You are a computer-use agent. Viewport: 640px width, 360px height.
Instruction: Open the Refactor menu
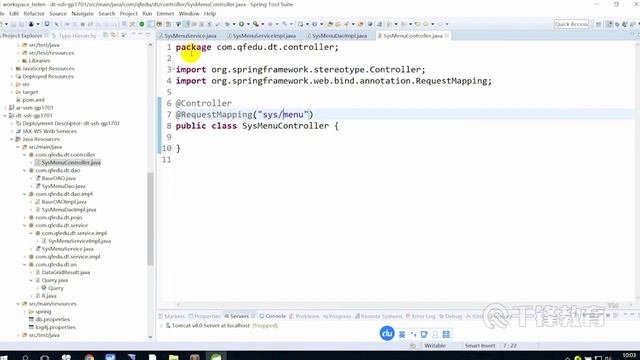(x=34, y=13)
